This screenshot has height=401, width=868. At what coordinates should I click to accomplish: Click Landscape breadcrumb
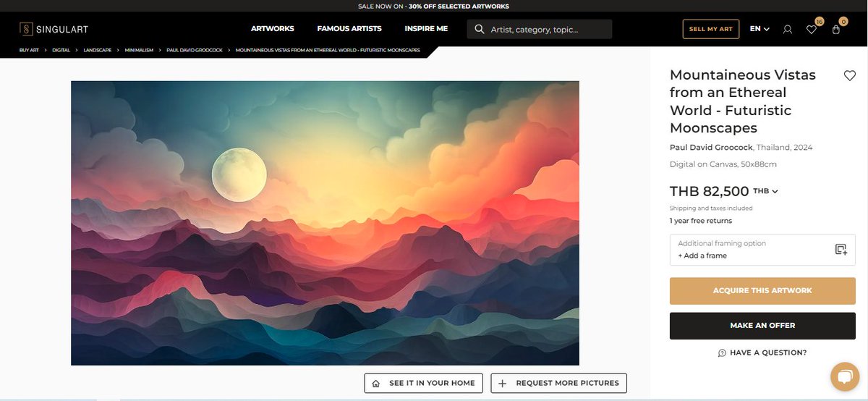(x=97, y=51)
